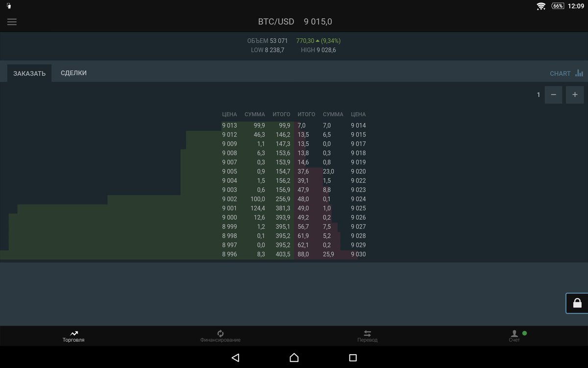
Task: Open the Финансирование bottom tab
Action: coord(220,336)
